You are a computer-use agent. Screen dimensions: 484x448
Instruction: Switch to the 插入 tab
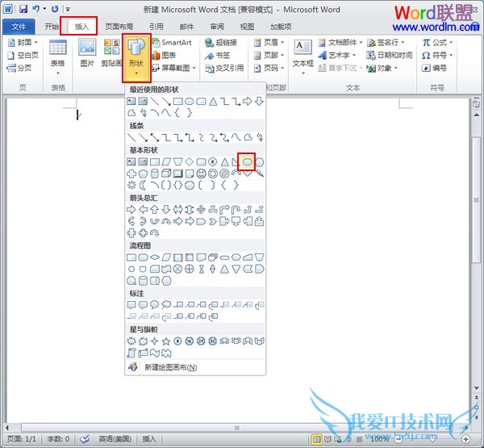point(81,27)
